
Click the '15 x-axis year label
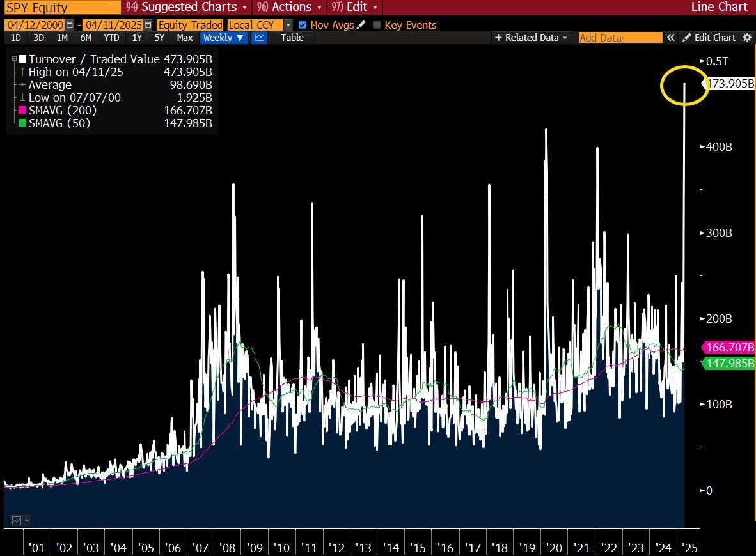coord(418,548)
